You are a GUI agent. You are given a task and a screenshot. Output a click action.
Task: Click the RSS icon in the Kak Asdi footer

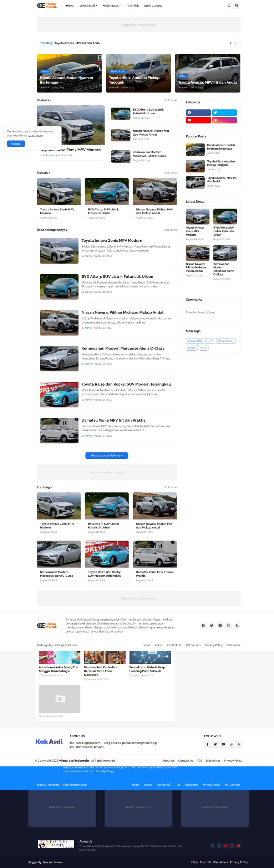coord(239,744)
